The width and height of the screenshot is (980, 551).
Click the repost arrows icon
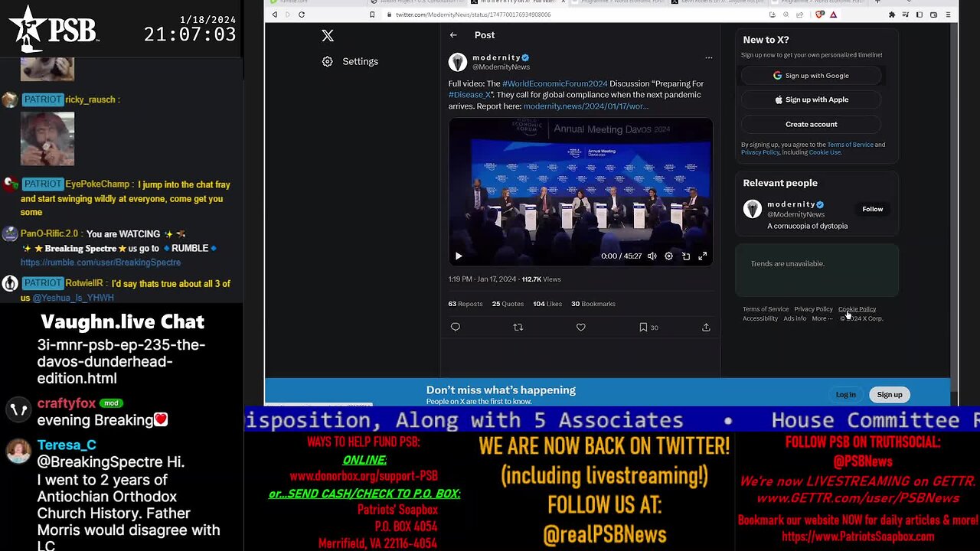click(518, 327)
